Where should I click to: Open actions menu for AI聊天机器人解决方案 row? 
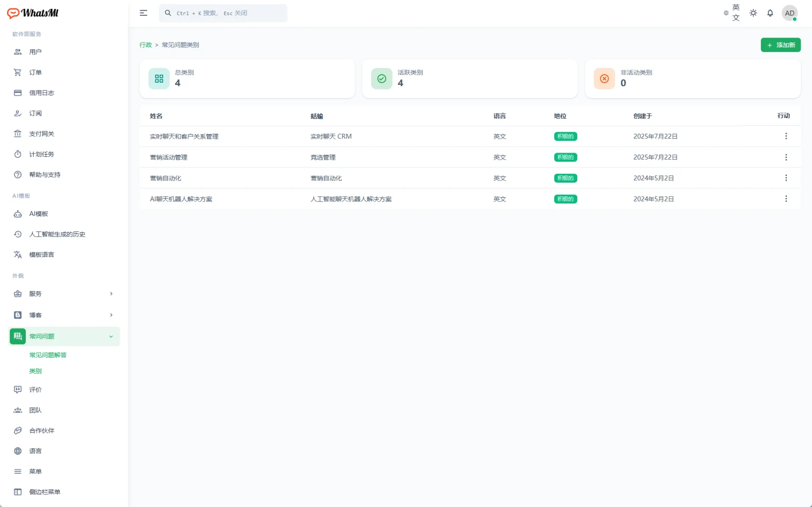(x=786, y=199)
